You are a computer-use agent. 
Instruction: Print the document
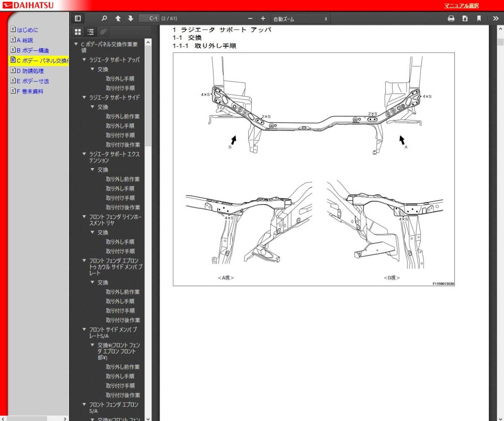pos(451,18)
